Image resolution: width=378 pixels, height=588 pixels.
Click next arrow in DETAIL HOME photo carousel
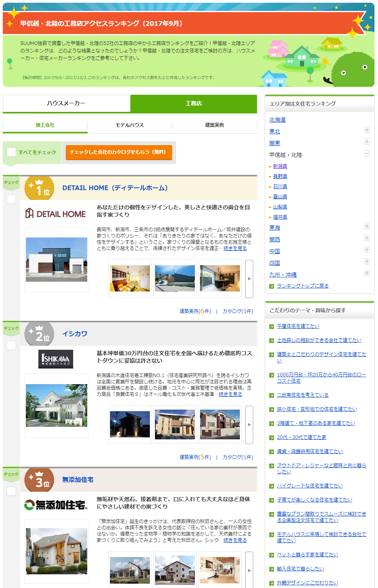pos(249,279)
